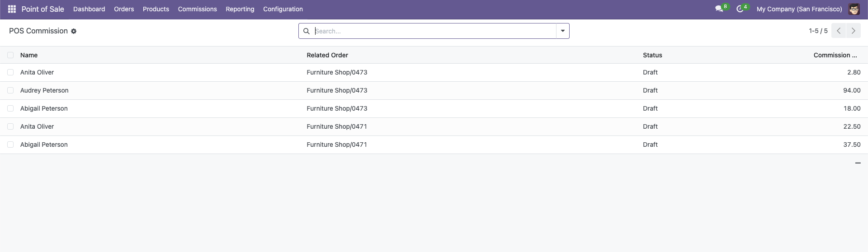Open the Abigail Peterson record for Furniture Shop/0471

(44, 145)
